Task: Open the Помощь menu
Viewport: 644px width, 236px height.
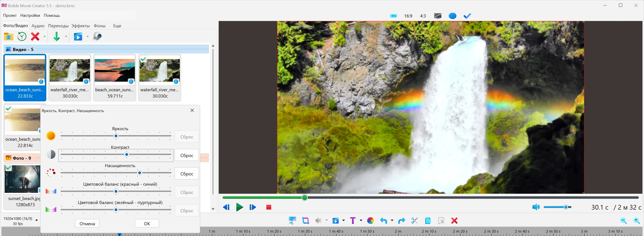Action: 52,15
